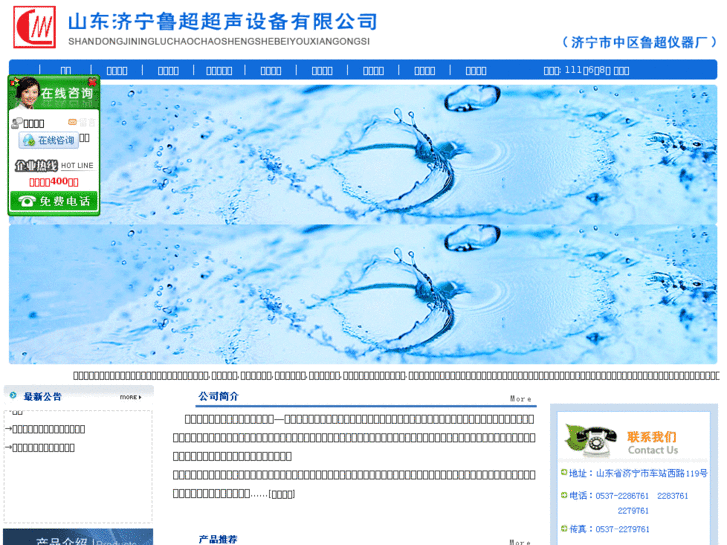Click the green 在线咨询 widget header title
Image resolution: width=727 pixels, height=545 pixels.
[x=67, y=93]
